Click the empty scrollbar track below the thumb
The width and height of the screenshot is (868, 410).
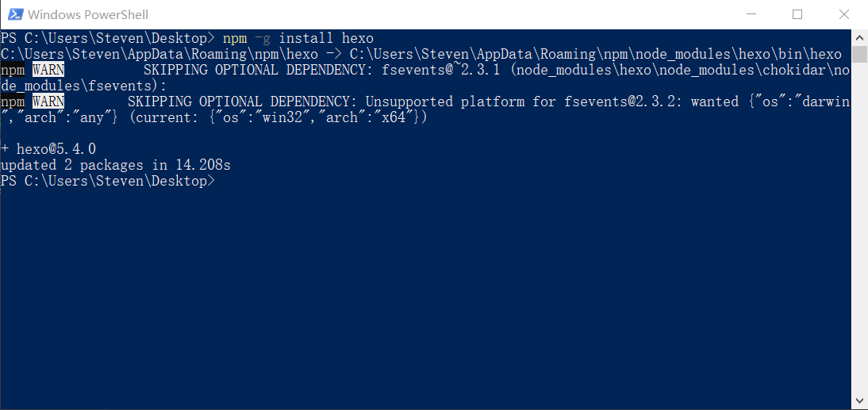tap(859, 227)
